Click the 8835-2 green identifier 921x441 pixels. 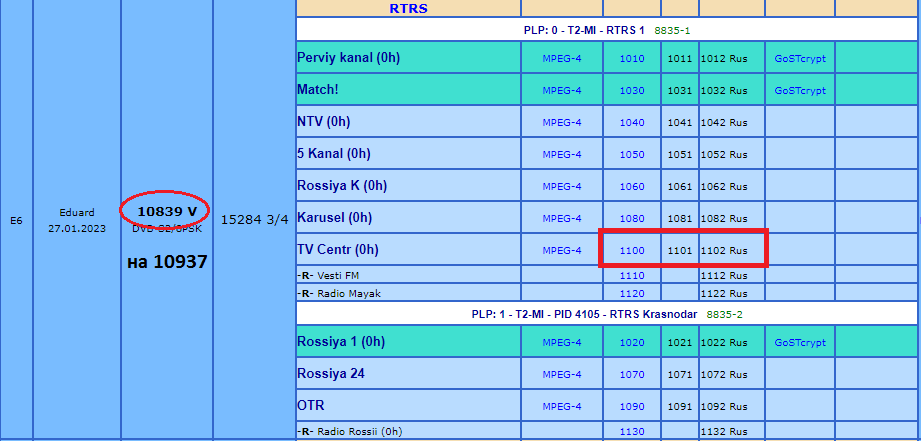tap(724, 314)
